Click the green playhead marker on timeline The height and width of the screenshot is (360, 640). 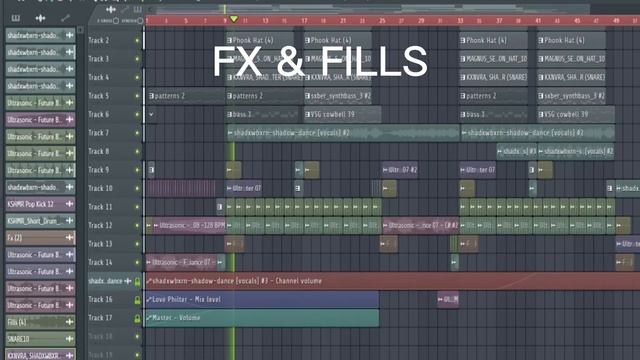click(234, 19)
